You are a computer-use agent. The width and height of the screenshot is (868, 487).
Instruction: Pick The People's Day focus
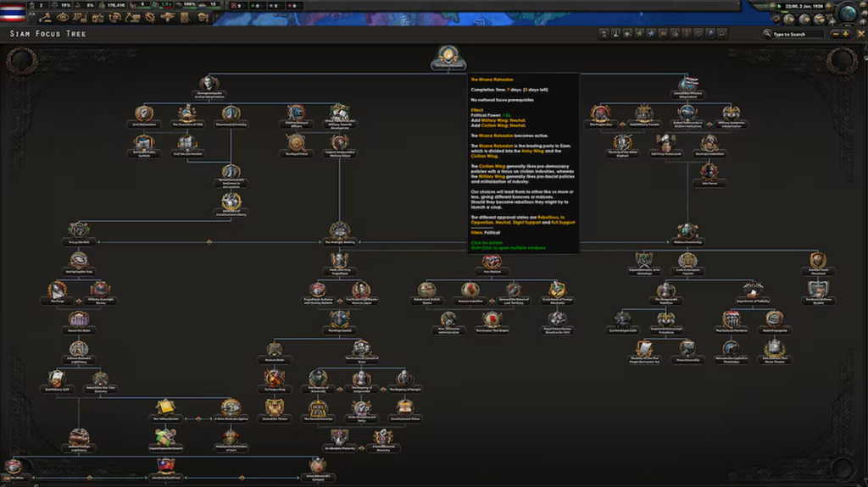tap(600, 116)
